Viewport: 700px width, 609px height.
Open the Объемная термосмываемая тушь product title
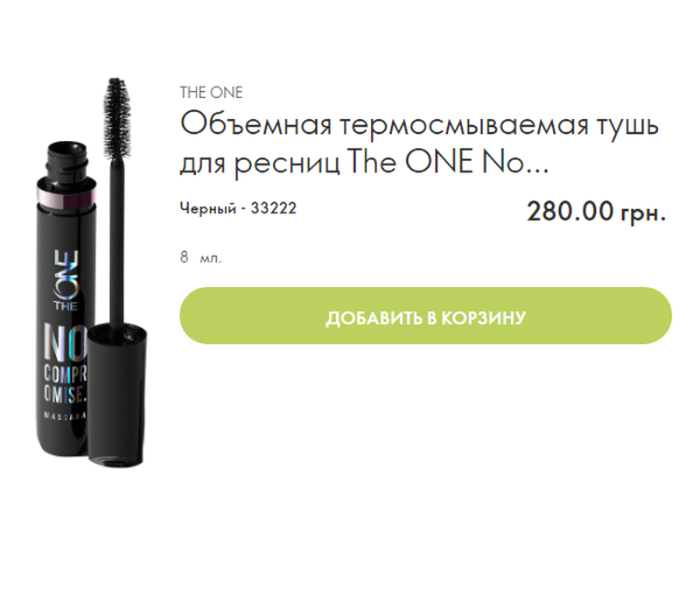(419, 143)
